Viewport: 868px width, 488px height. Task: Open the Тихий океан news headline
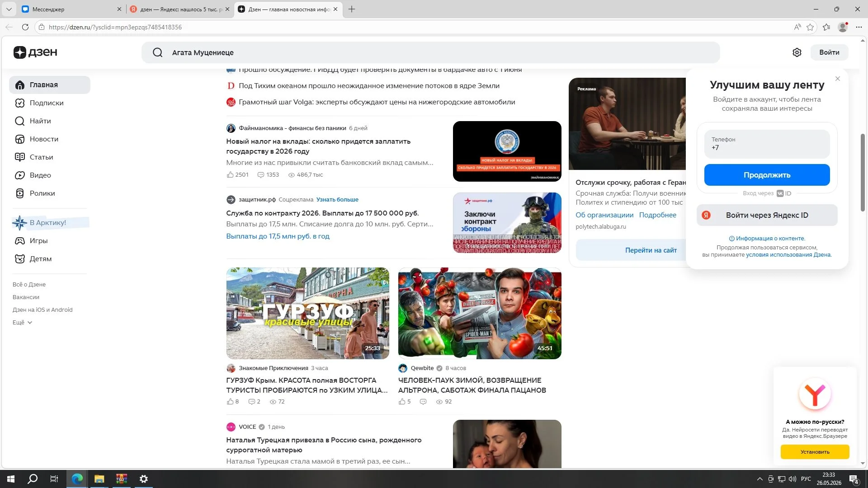[369, 86]
